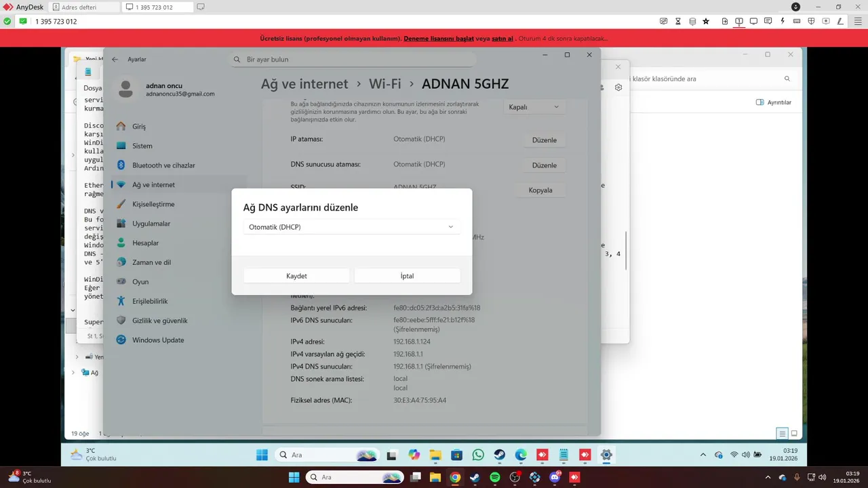
Task: Open AnyDesk hamburger menu
Action: tap(858, 21)
